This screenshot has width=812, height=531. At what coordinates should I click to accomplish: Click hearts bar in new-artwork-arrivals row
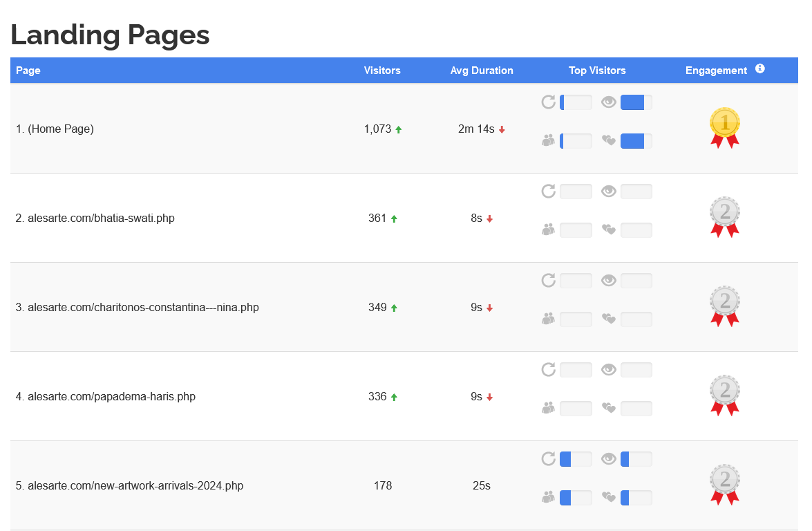(x=636, y=497)
